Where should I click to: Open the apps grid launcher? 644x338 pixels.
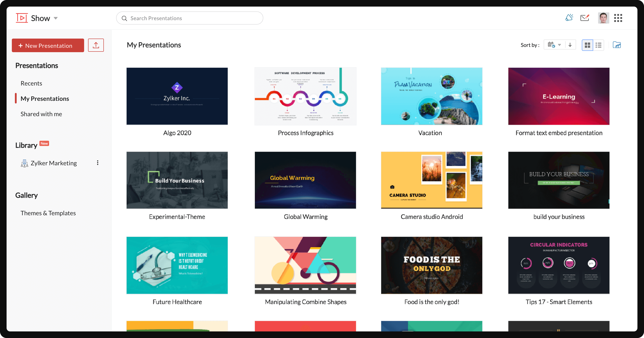pyautogui.click(x=618, y=18)
